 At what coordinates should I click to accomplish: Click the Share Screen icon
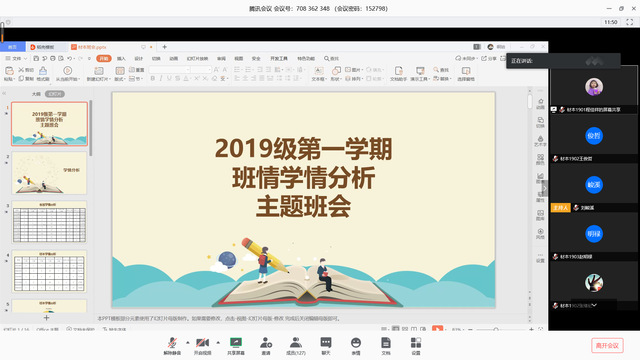(x=236, y=345)
